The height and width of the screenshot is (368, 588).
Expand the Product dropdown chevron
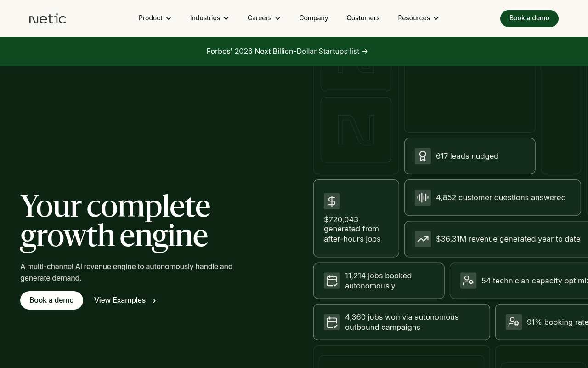[169, 18]
